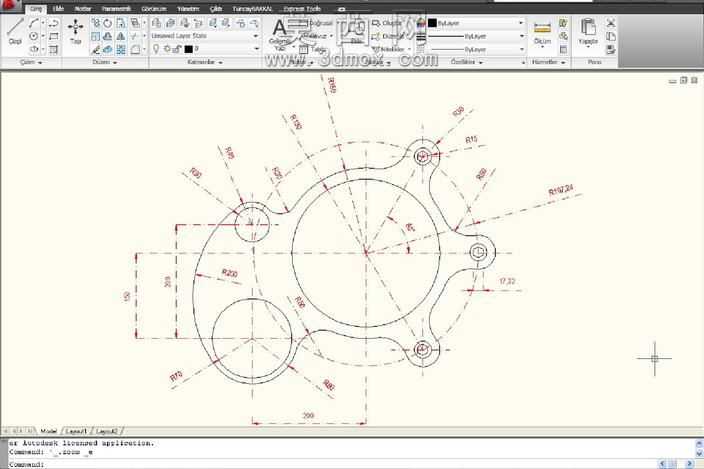Screen dimensions: 704x469
Task: Click the black color swatch beside ByLayer
Action: click(432, 23)
